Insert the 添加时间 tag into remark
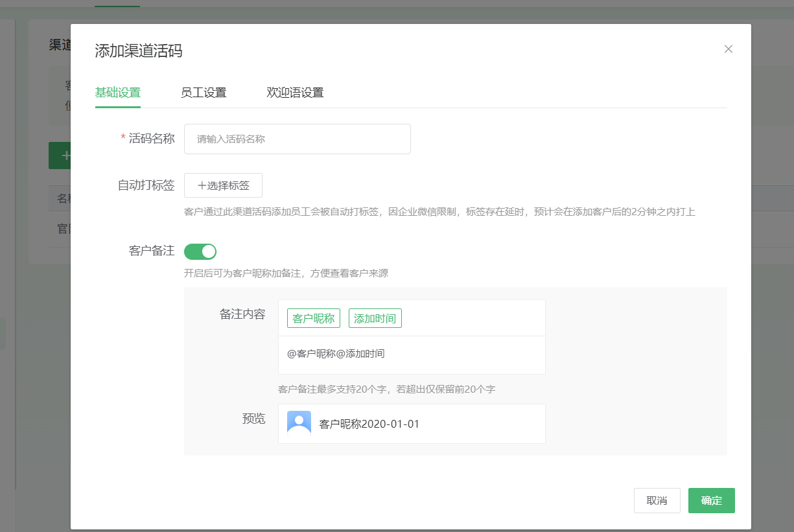 375,318
